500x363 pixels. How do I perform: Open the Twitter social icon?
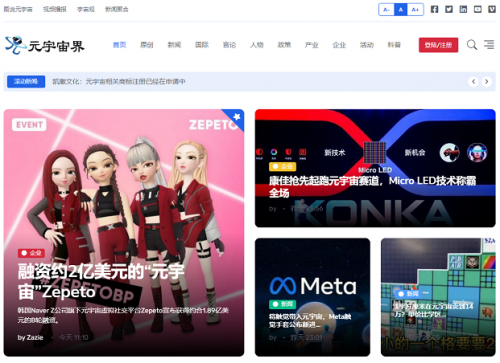pos(449,9)
